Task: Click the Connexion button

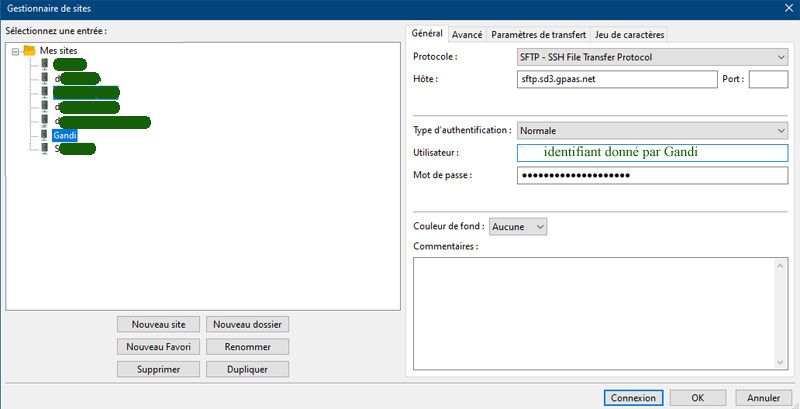Action: tap(633, 397)
